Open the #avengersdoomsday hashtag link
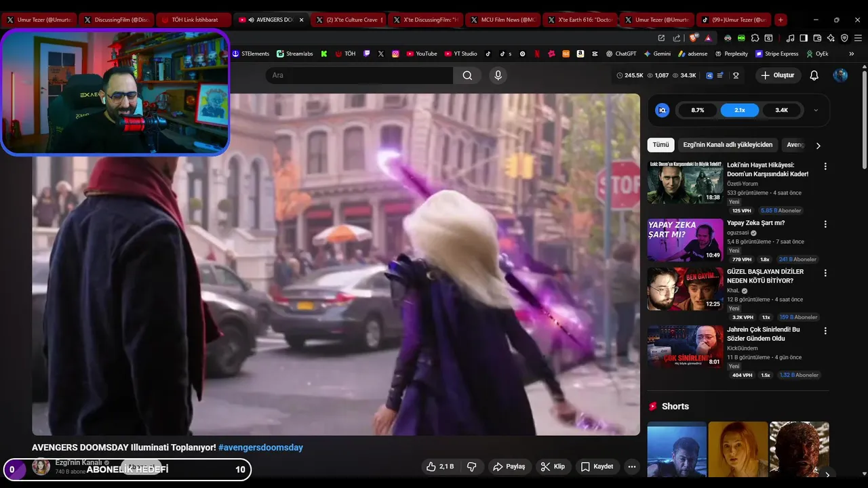 tap(260, 447)
